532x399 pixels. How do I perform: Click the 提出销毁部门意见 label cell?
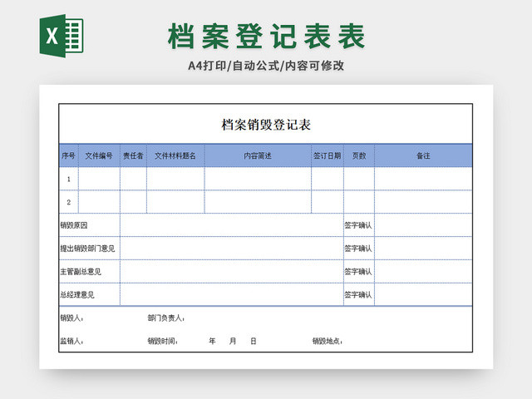pos(90,249)
